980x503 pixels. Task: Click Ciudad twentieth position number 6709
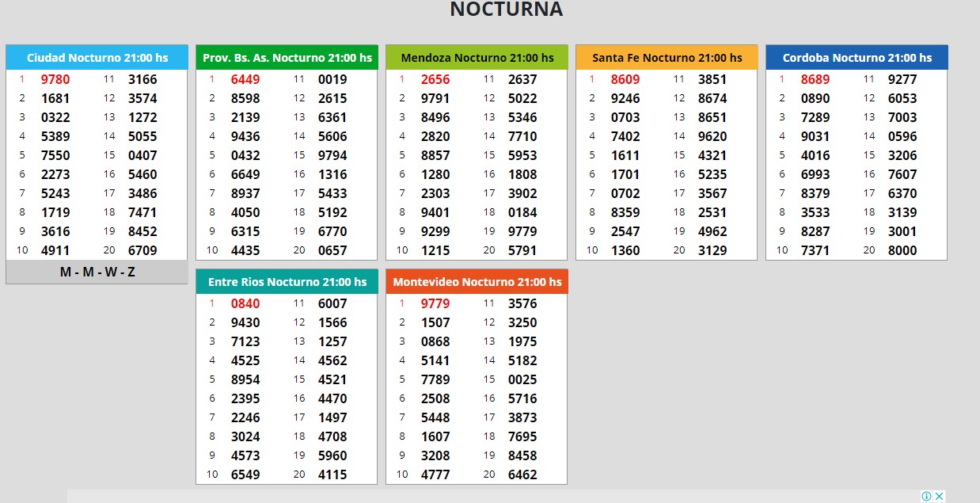tap(142, 250)
